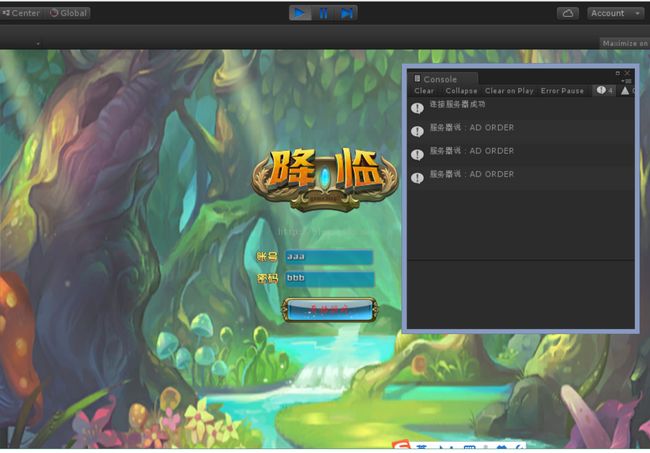Viewport: 650px width, 453px height.
Task: Clear the console log
Action: click(x=424, y=91)
